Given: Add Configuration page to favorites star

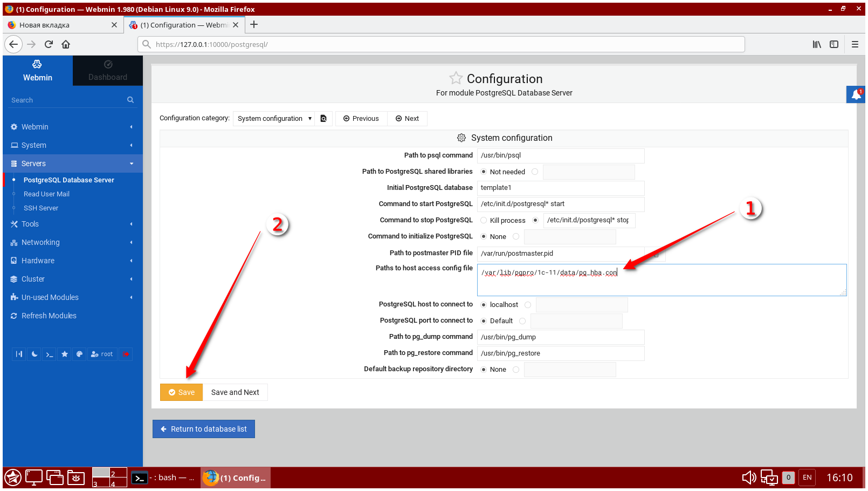Looking at the screenshot, I should [x=456, y=78].
